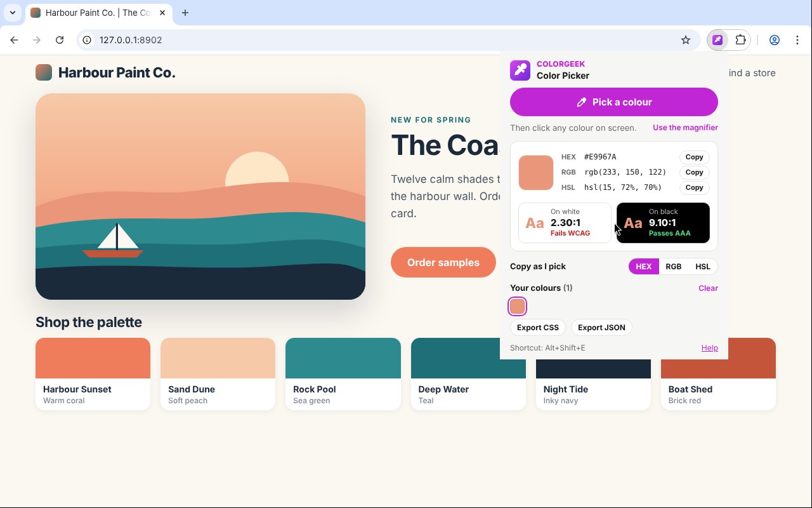Copy the RGB colour value
Image resolution: width=812 pixels, height=508 pixels.
coord(694,172)
